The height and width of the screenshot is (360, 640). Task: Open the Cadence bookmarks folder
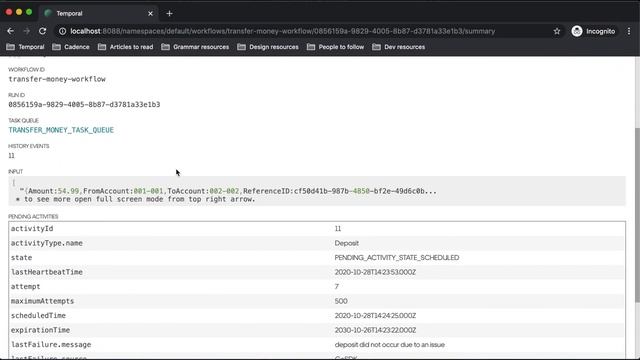coord(71,47)
